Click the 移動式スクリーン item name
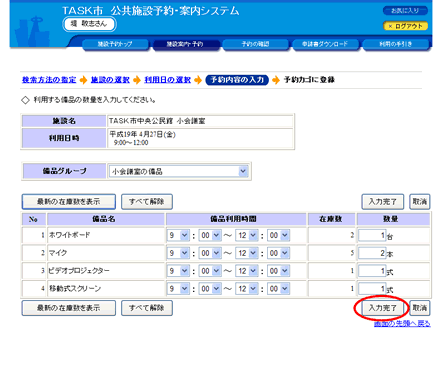The width and height of the screenshot is (440, 379). (75, 288)
